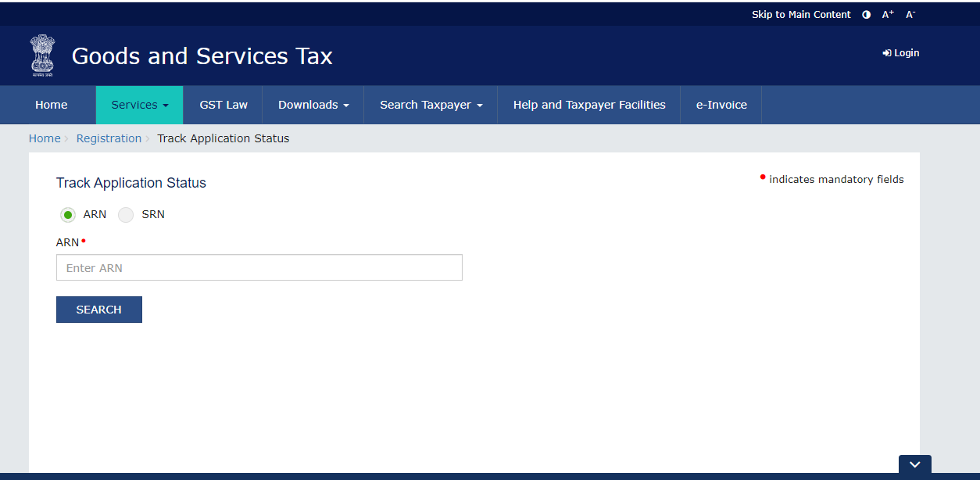Expand the Downloads dropdown

313,105
